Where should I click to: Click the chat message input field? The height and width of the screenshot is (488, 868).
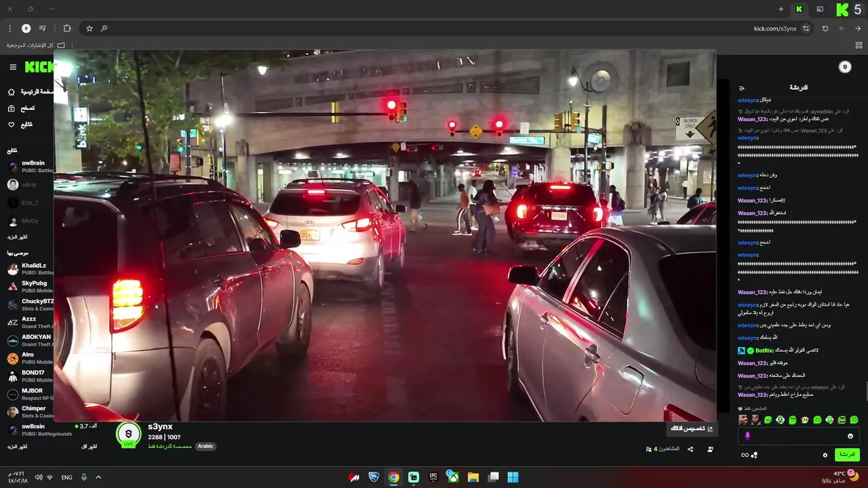coord(799,436)
